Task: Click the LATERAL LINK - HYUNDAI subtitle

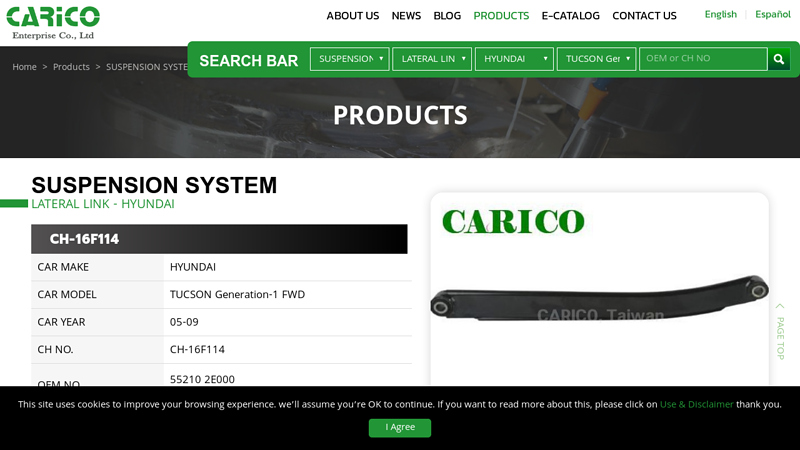Action: [103, 204]
